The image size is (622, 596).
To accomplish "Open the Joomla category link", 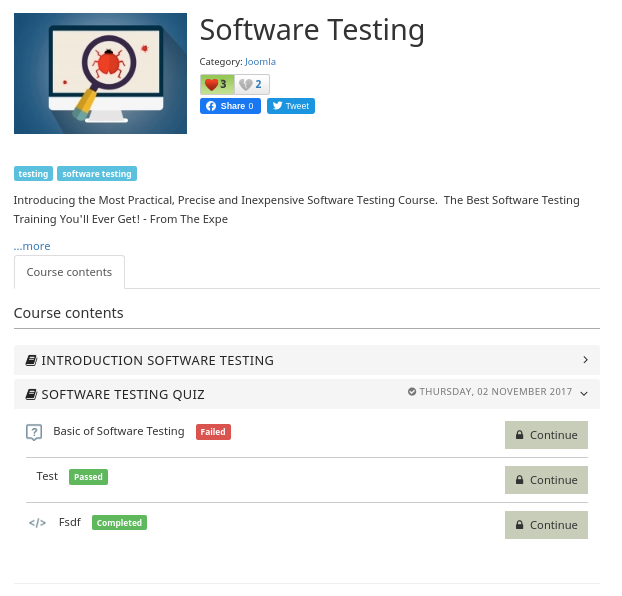I will coord(260,62).
